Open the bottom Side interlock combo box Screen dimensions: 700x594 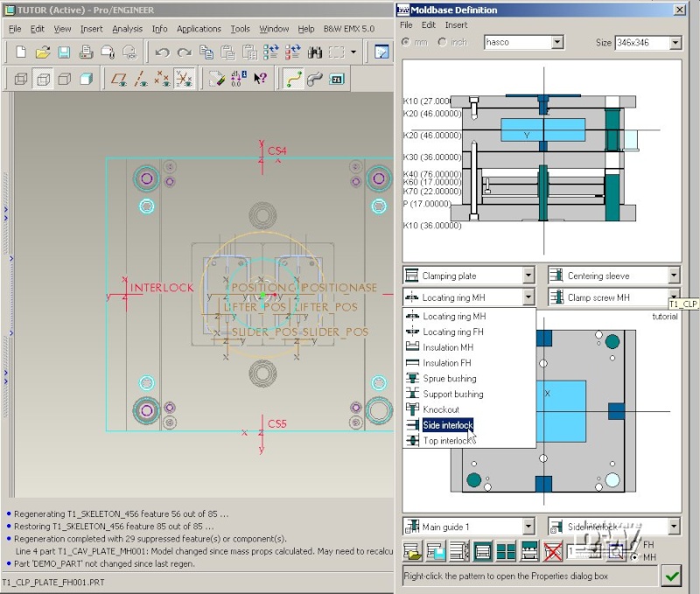coord(674,527)
